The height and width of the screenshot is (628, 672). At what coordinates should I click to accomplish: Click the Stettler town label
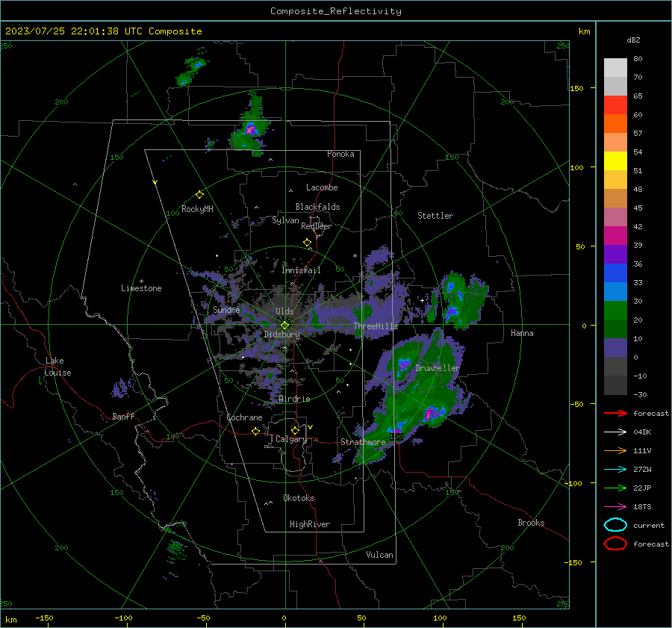(x=435, y=216)
